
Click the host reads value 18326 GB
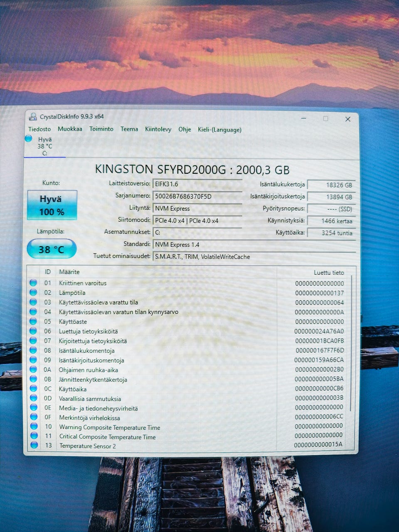(331, 185)
